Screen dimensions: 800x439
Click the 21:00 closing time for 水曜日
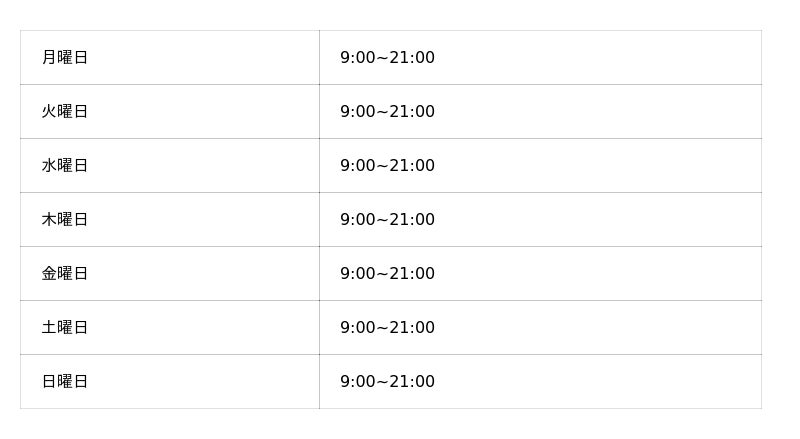coord(412,166)
